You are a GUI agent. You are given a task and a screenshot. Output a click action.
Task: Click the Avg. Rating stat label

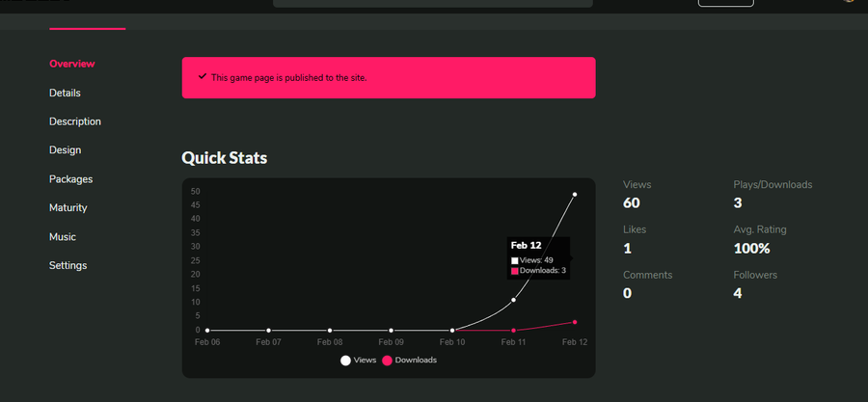point(760,229)
